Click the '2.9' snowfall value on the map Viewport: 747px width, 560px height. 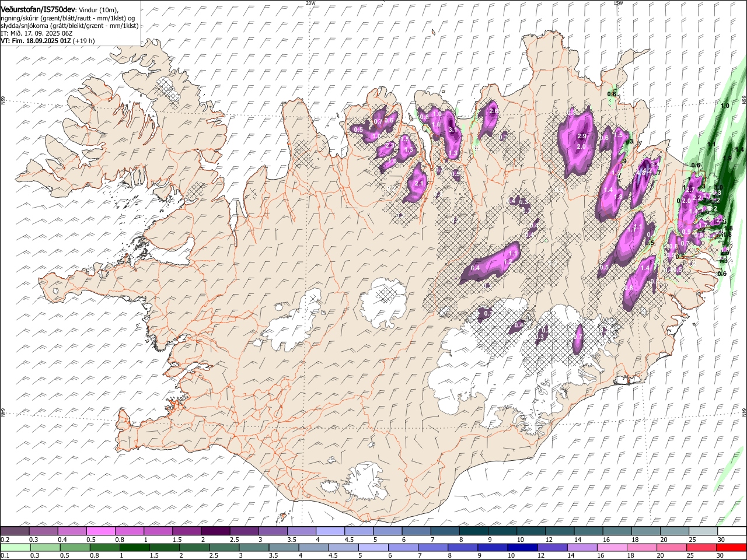click(581, 136)
